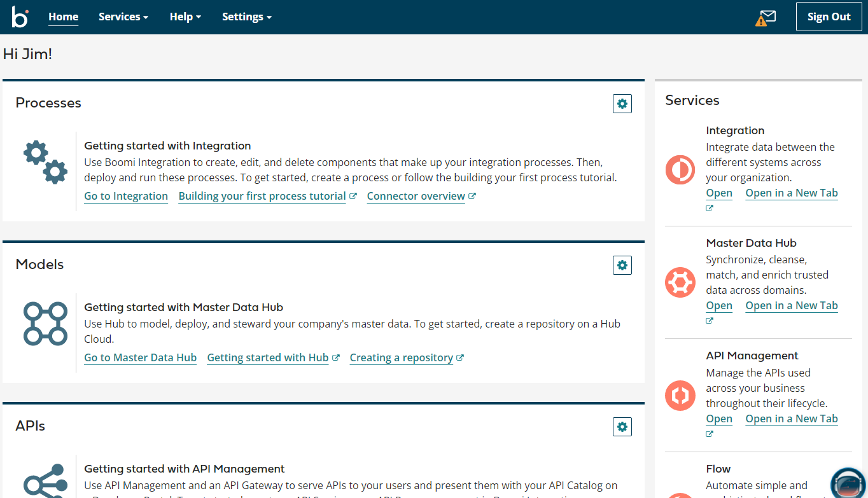The height and width of the screenshot is (498, 868).
Task: Click external-link icon under API Management Open
Action: [710, 434]
